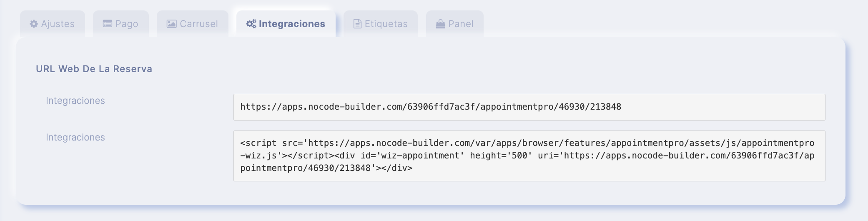Open the Carrusel tab

point(193,24)
